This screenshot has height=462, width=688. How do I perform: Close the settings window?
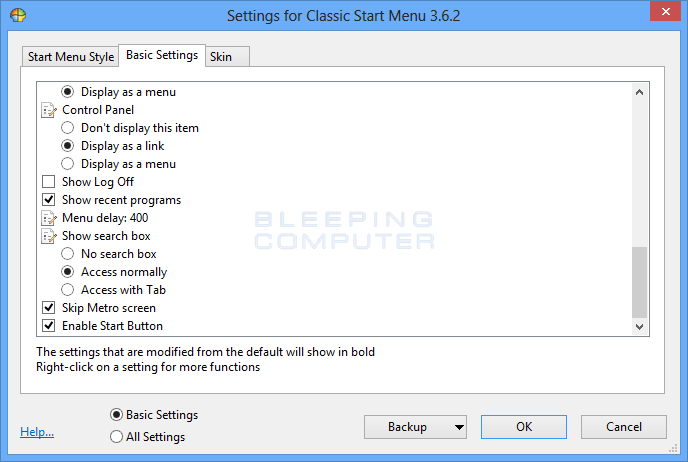665,11
